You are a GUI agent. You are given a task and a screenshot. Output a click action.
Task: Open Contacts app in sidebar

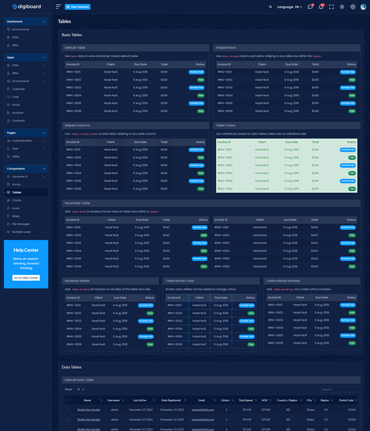point(26,121)
